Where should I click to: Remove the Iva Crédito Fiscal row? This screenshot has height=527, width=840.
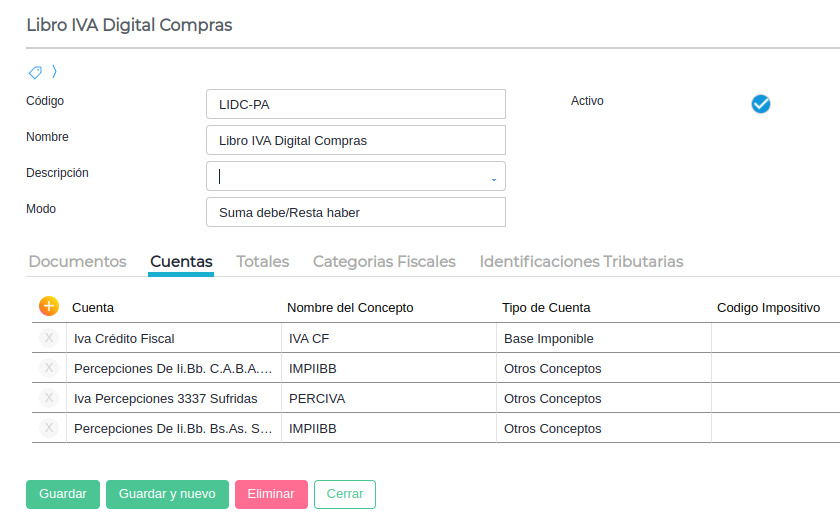(x=49, y=338)
